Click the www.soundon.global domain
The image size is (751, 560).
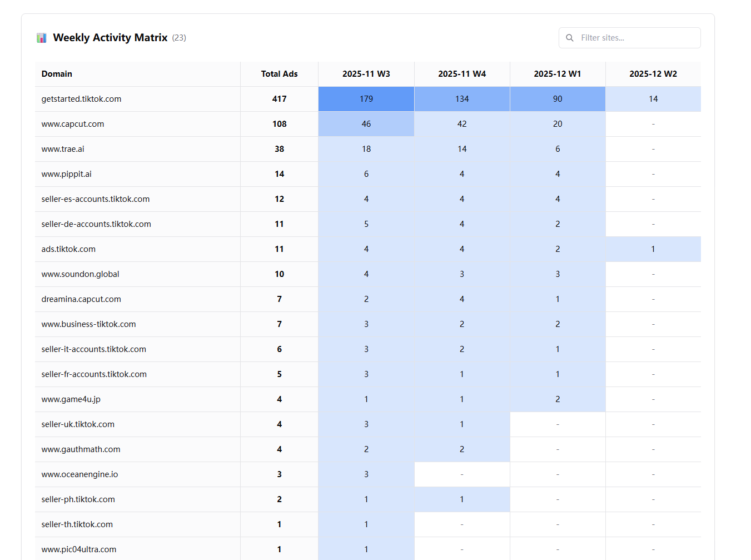point(80,274)
